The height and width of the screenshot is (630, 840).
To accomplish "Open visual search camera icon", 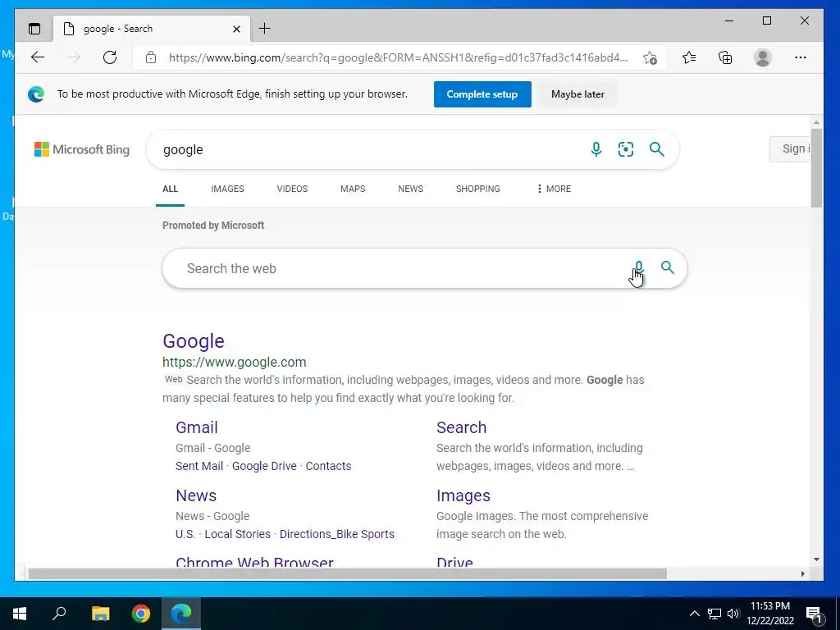I will [626, 149].
